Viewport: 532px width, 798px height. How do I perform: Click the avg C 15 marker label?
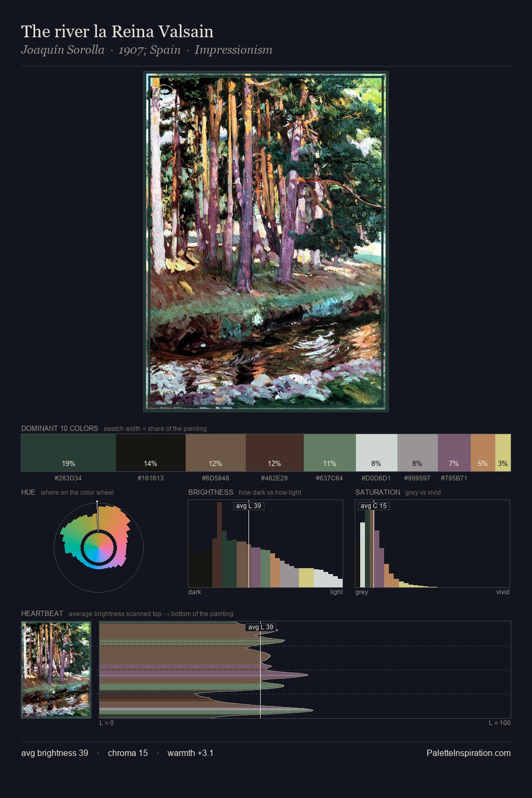coord(374,505)
